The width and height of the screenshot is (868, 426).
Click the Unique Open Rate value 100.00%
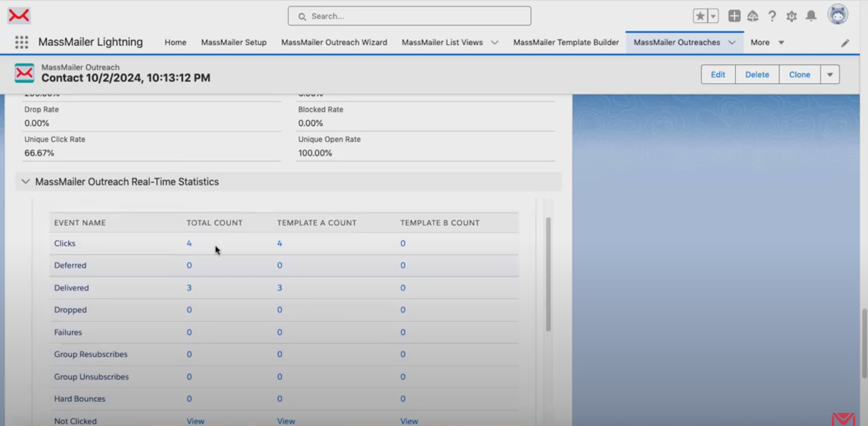click(x=315, y=153)
